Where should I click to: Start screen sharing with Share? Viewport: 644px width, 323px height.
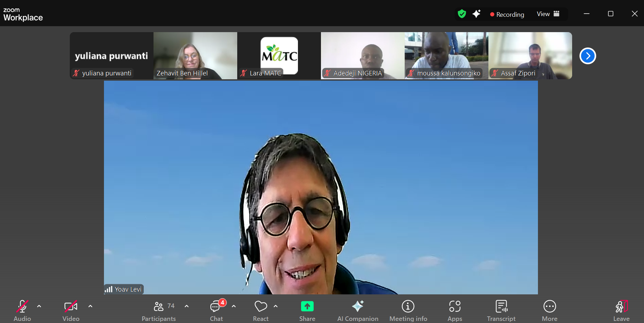[x=307, y=310]
